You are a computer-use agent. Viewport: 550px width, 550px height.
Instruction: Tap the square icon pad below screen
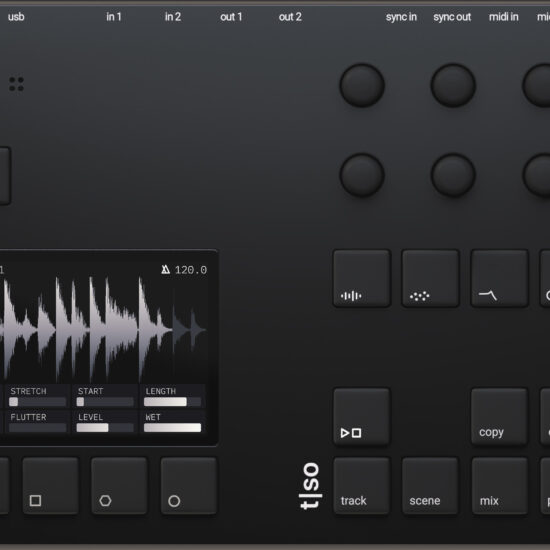point(51,485)
